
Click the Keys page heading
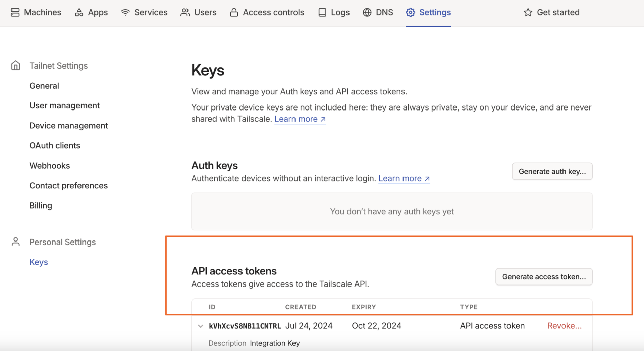[208, 71]
